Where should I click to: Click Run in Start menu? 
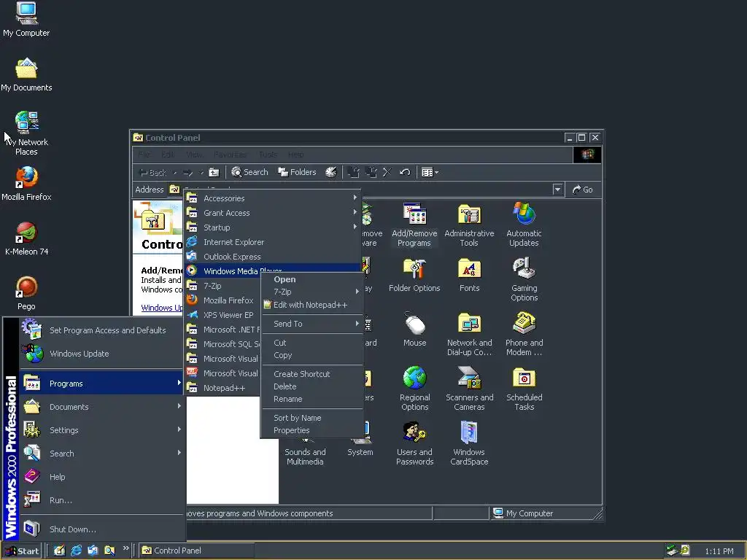click(101, 500)
